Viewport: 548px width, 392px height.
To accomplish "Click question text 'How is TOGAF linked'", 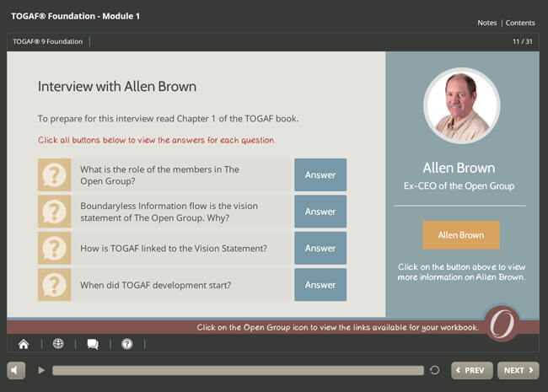I will coord(174,249).
